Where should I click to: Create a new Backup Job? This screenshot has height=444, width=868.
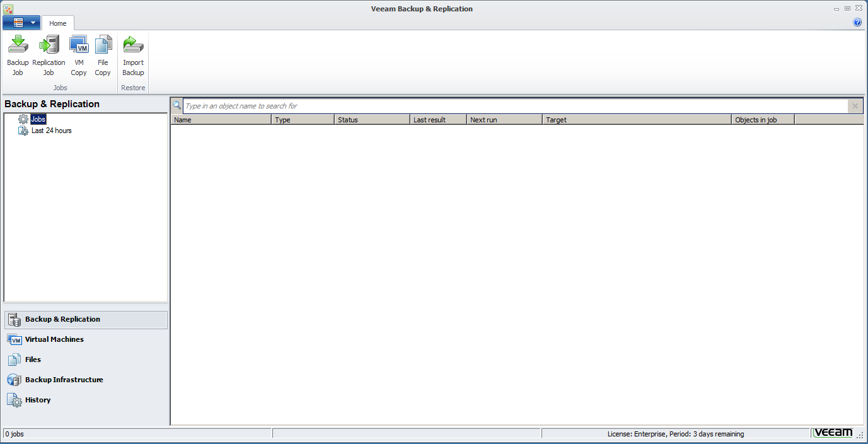point(18,56)
